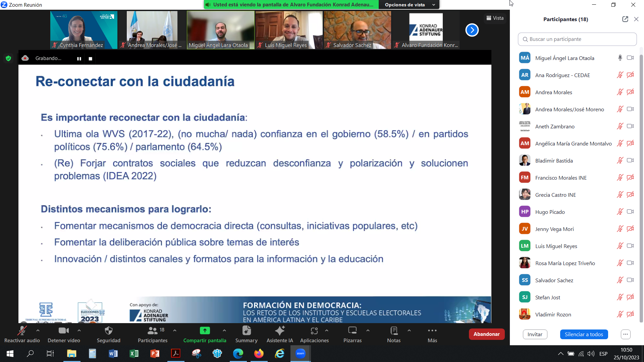Click the Buscar un participante field
This screenshot has width=644, height=362.
tap(577, 39)
